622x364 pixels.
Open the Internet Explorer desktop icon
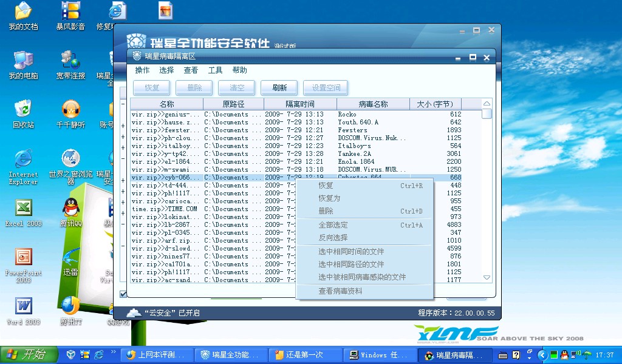[24, 167]
